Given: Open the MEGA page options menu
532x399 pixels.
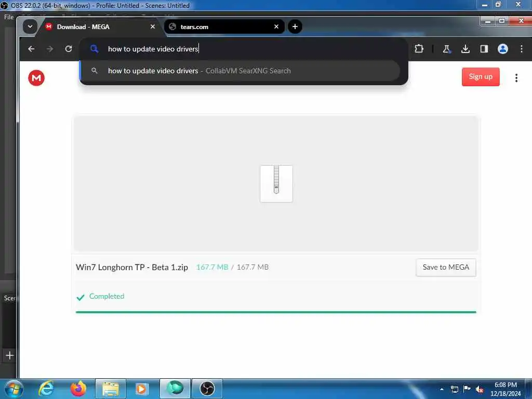Looking at the screenshot, I should (516, 78).
